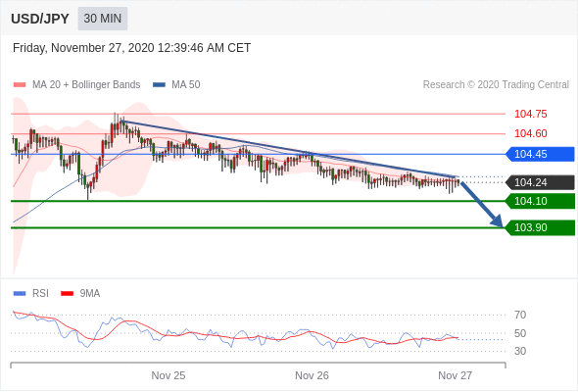Toggle the RSI legend entry
Viewport: 578px width, 392px height.
point(31,294)
